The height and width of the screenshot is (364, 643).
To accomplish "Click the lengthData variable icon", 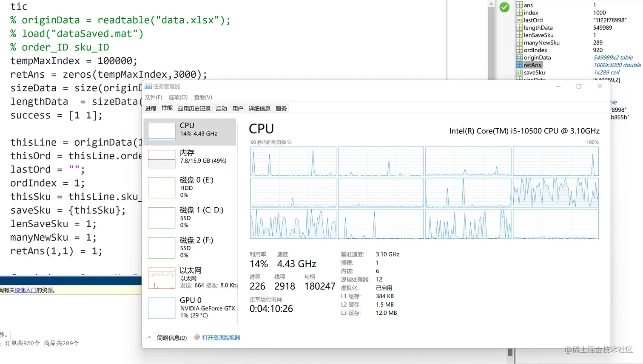I will pyautogui.click(x=519, y=28).
